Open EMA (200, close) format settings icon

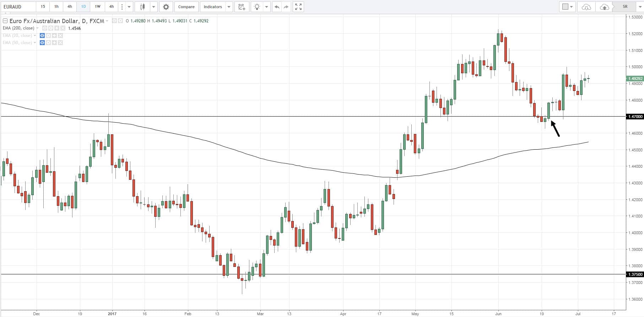coord(51,28)
